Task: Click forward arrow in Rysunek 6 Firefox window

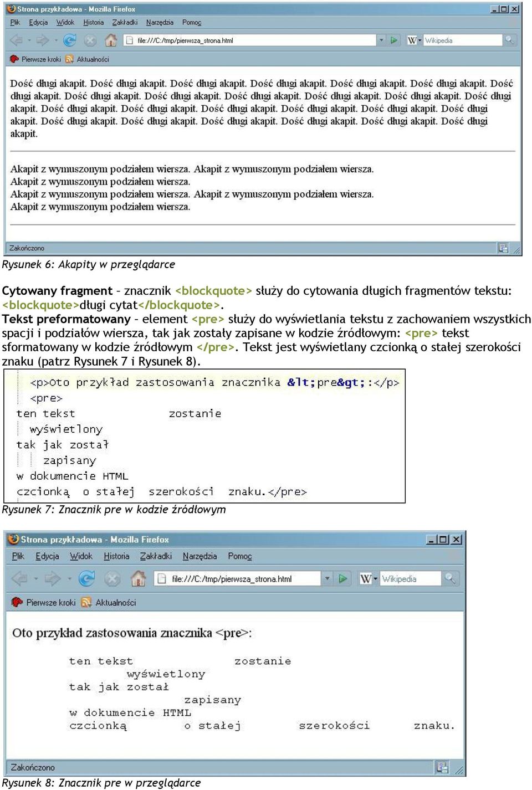Action: (42, 40)
